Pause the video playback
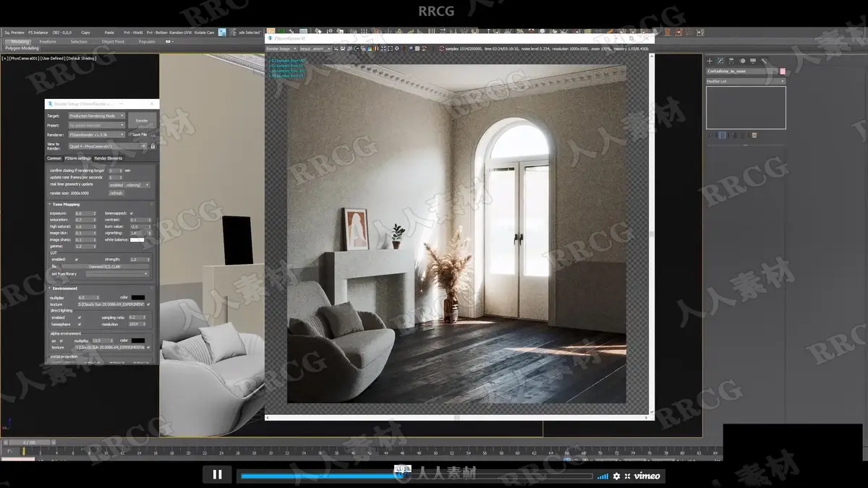This screenshot has width=868, height=488. 217,475
